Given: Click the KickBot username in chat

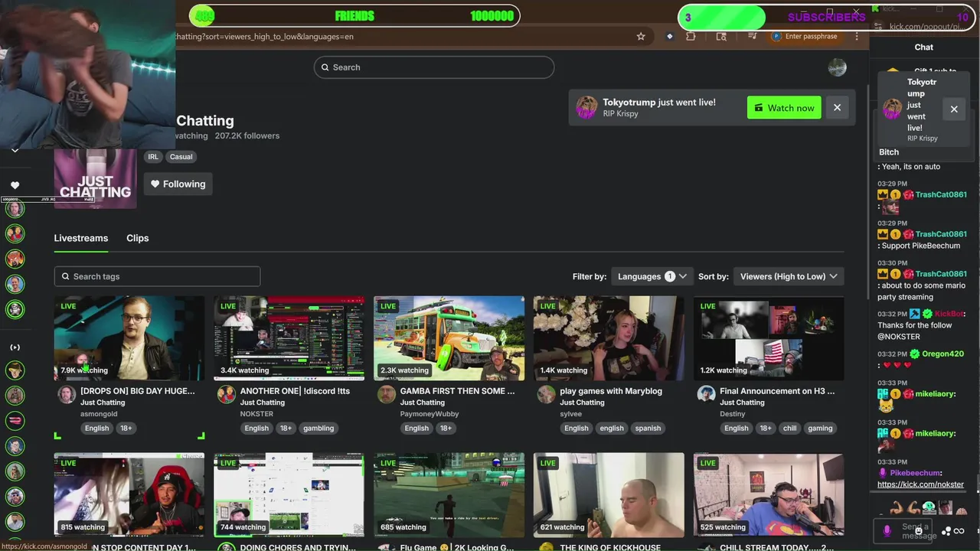Looking at the screenshot, I should tap(949, 314).
